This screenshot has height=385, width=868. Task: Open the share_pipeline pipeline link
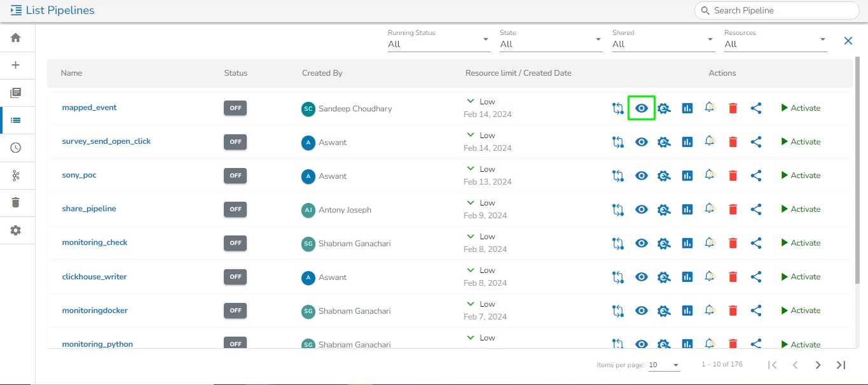(89, 209)
